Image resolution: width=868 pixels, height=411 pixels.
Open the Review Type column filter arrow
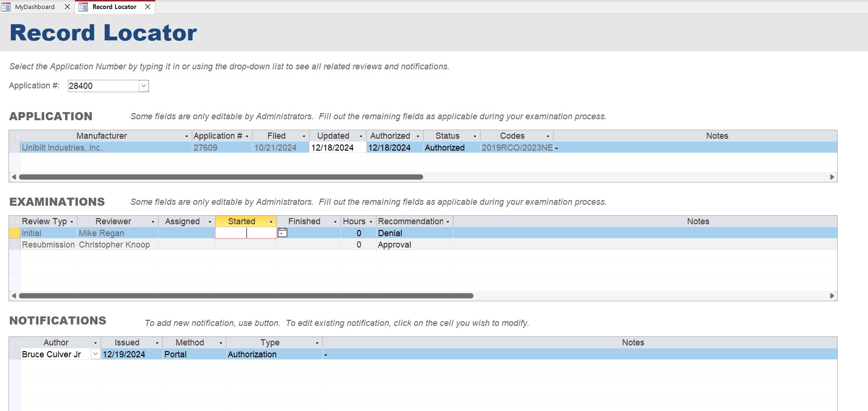click(x=72, y=222)
